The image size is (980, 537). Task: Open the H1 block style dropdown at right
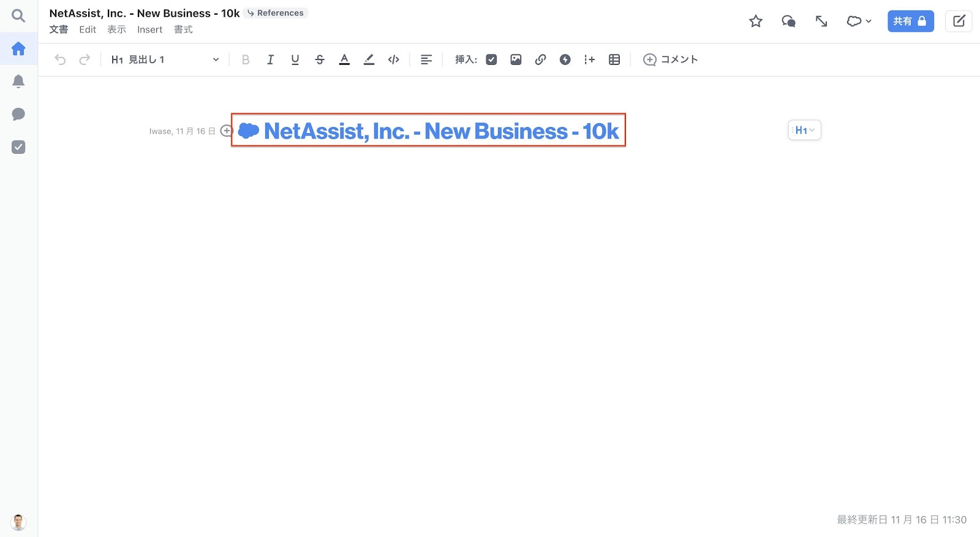coord(804,130)
